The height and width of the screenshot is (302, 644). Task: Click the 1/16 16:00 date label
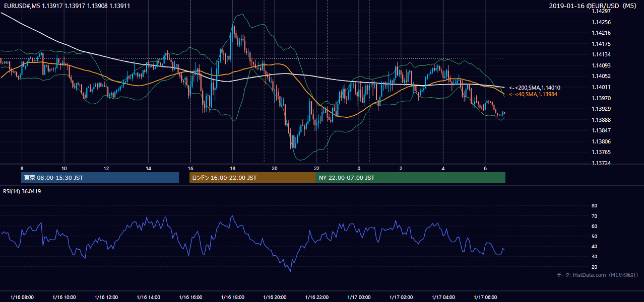pos(190,297)
